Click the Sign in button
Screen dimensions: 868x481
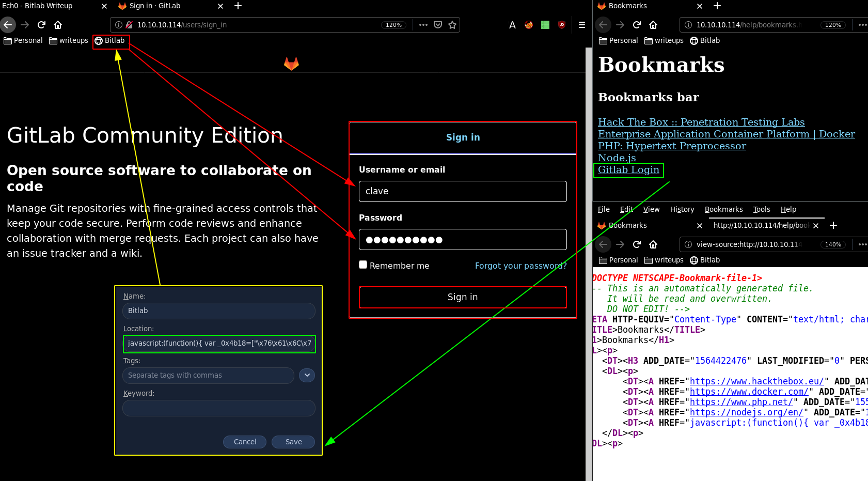click(463, 297)
